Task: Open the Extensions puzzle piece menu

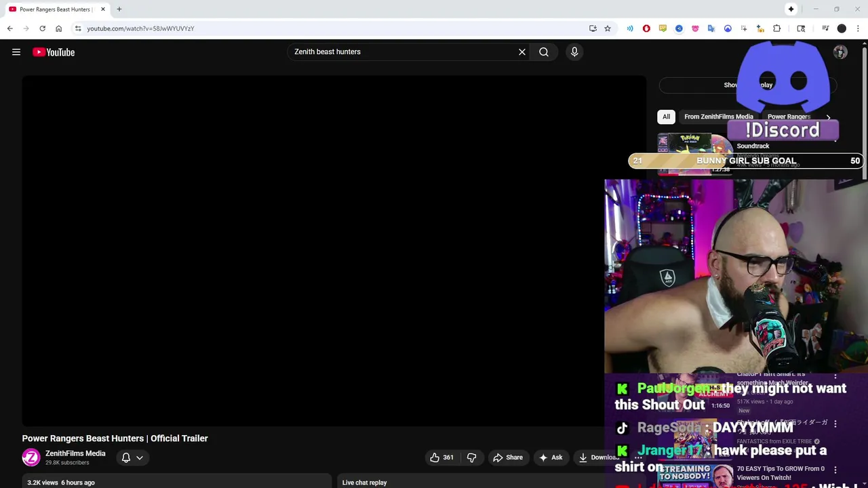Action: [777, 28]
